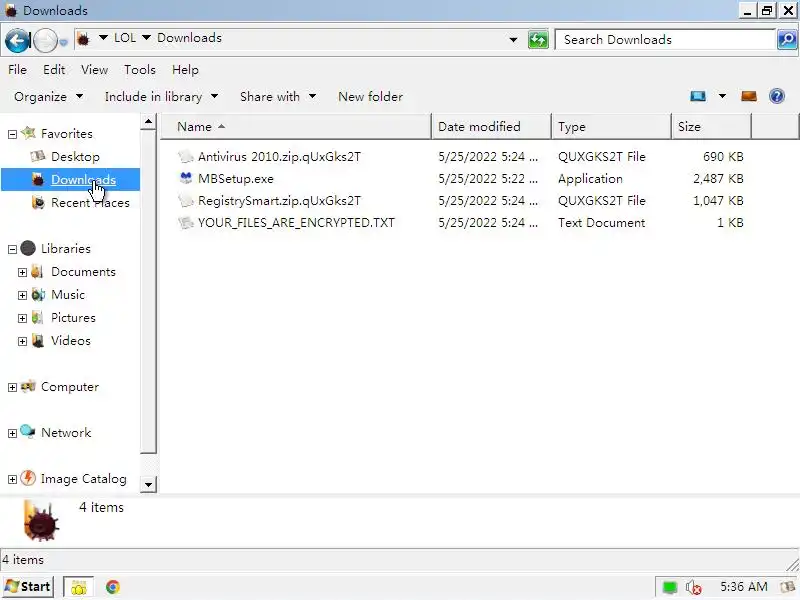
Task: Click the Videos library icon
Action: click(38, 340)
